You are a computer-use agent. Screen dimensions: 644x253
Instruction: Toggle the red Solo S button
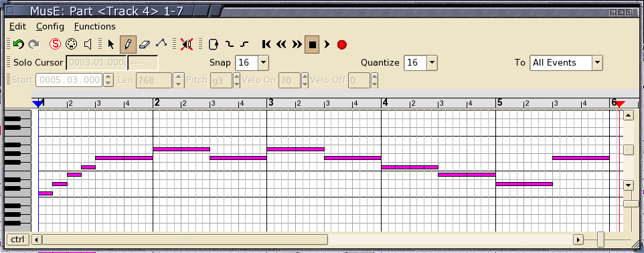(55, 44)
